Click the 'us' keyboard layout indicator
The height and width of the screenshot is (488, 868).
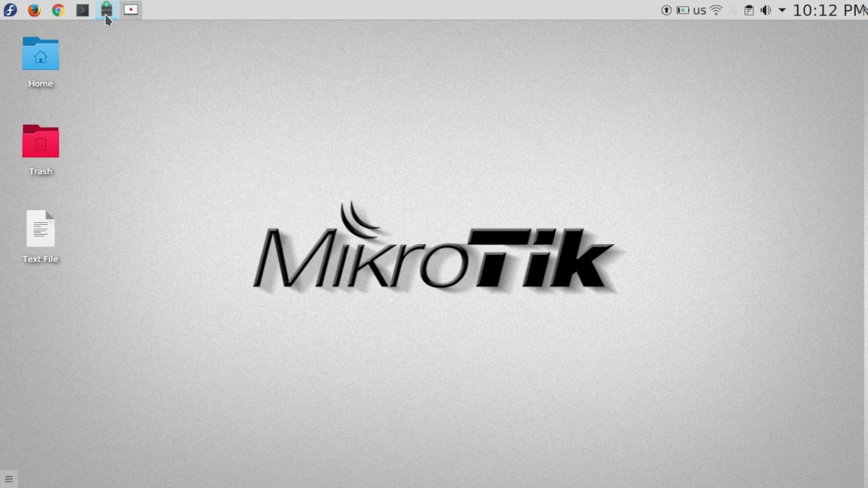[x=700, y=10]
